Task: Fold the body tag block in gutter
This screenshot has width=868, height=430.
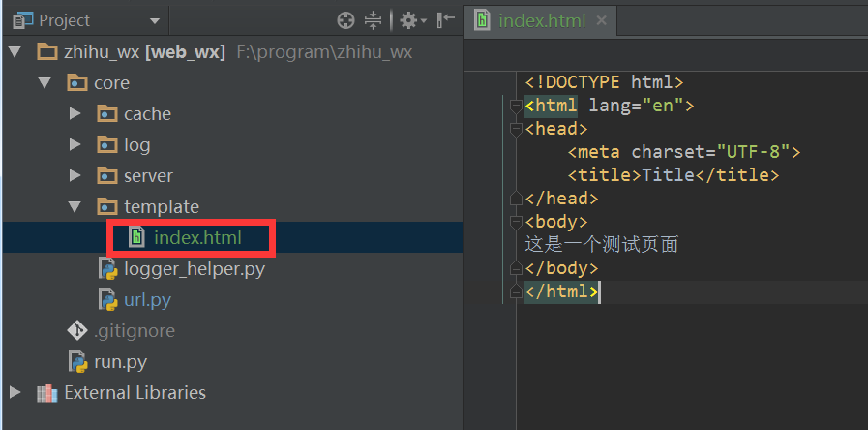Action: (515, 221)
